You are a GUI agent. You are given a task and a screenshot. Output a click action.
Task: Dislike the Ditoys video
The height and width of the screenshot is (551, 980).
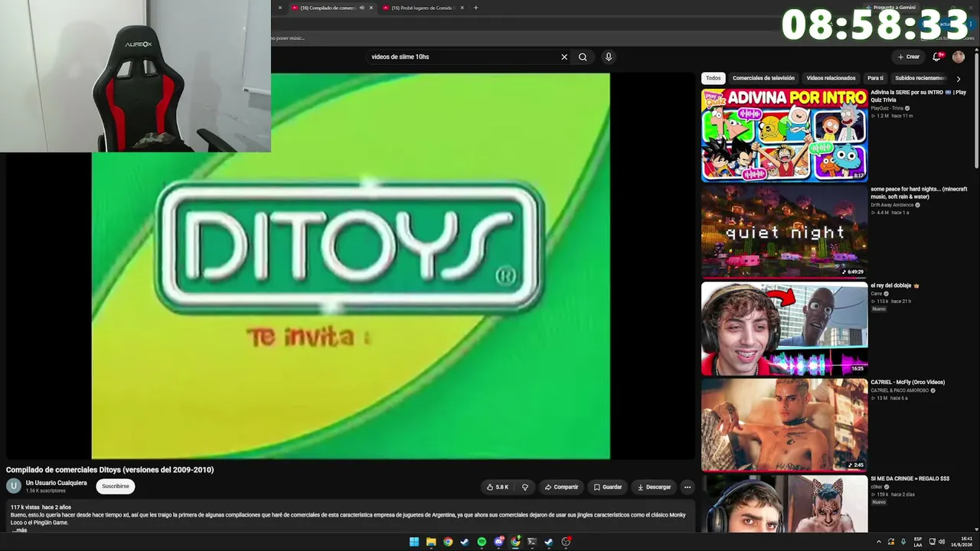[x=525, y=487]
